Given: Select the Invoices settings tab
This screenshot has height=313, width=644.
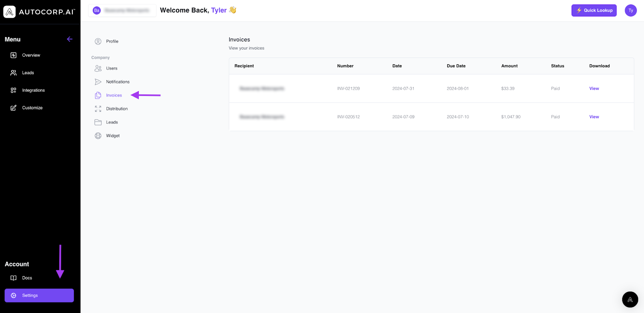Looking at the screenshot, I should pyautogui.click(x=114, y=95).
